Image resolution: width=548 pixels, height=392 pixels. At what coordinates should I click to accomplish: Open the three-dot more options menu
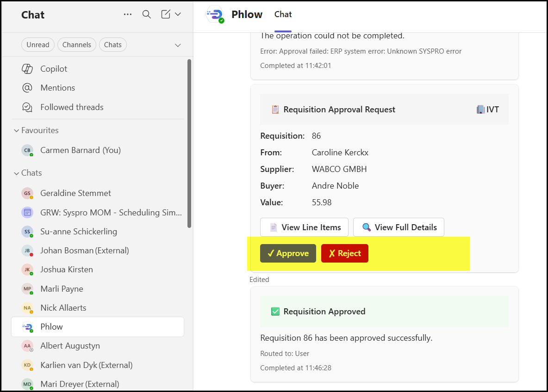128,14
